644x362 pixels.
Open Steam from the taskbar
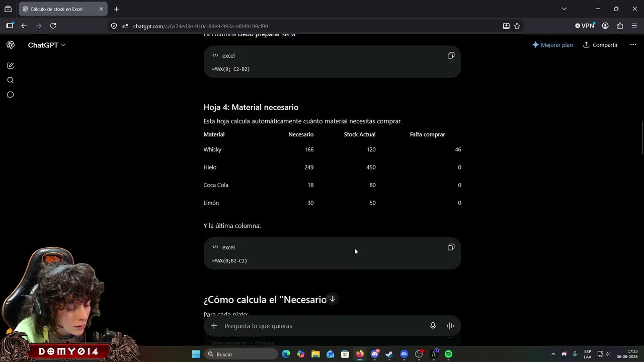(389, 354)
